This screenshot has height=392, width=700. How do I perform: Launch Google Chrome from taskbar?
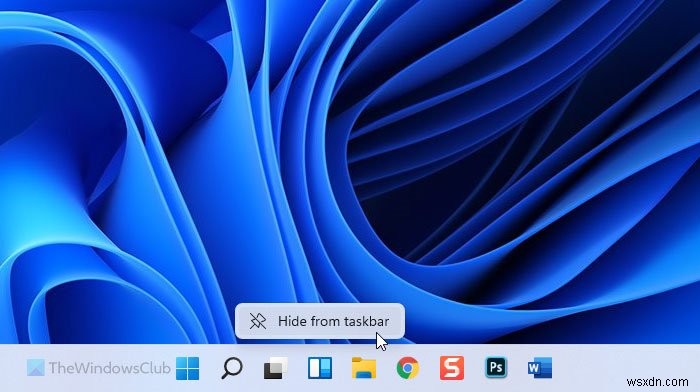[408, 368]
